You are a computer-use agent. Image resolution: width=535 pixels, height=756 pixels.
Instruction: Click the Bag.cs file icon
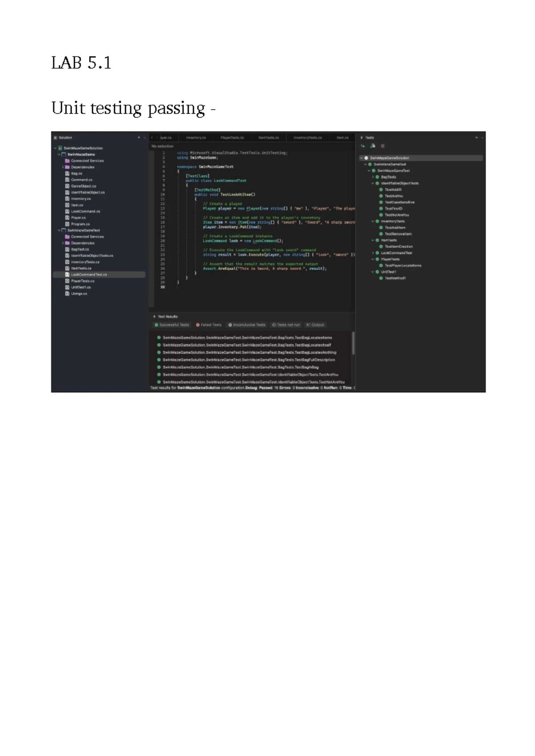click(67, 173)
